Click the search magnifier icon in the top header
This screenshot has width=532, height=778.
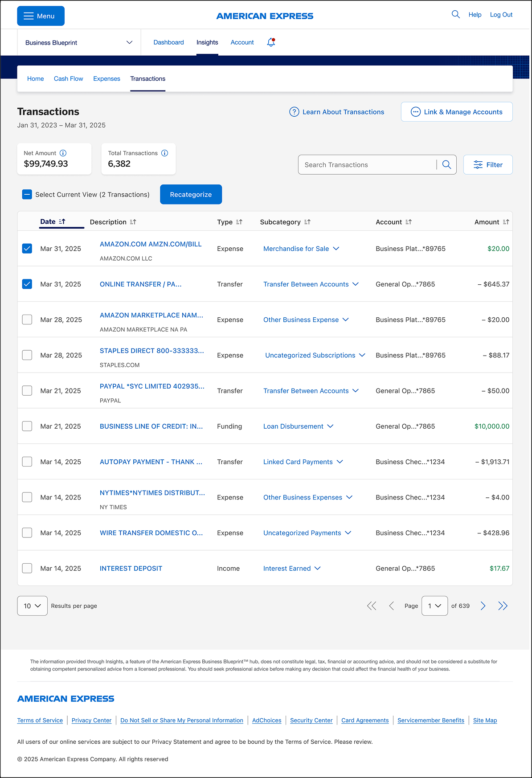pyautogui.click(x=455, y=14)
